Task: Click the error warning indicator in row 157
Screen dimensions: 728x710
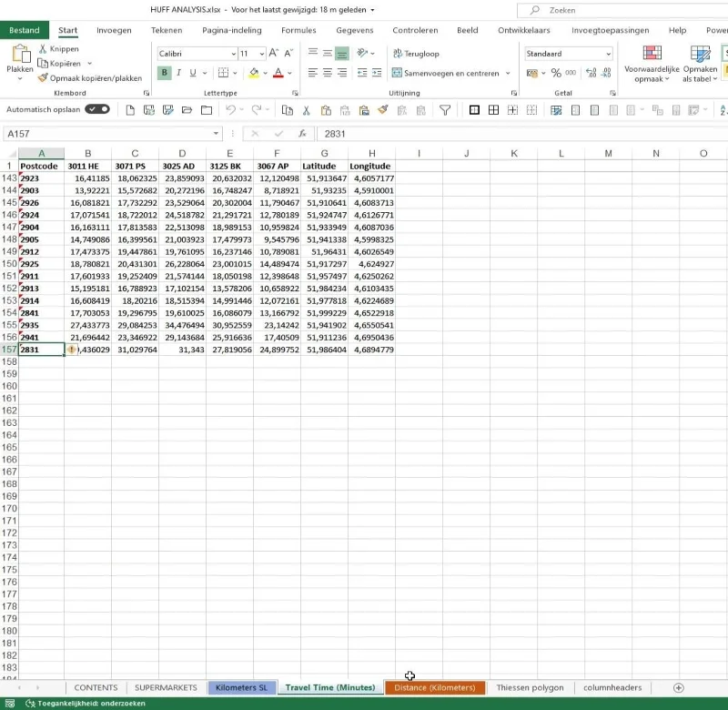Action: 71,350
